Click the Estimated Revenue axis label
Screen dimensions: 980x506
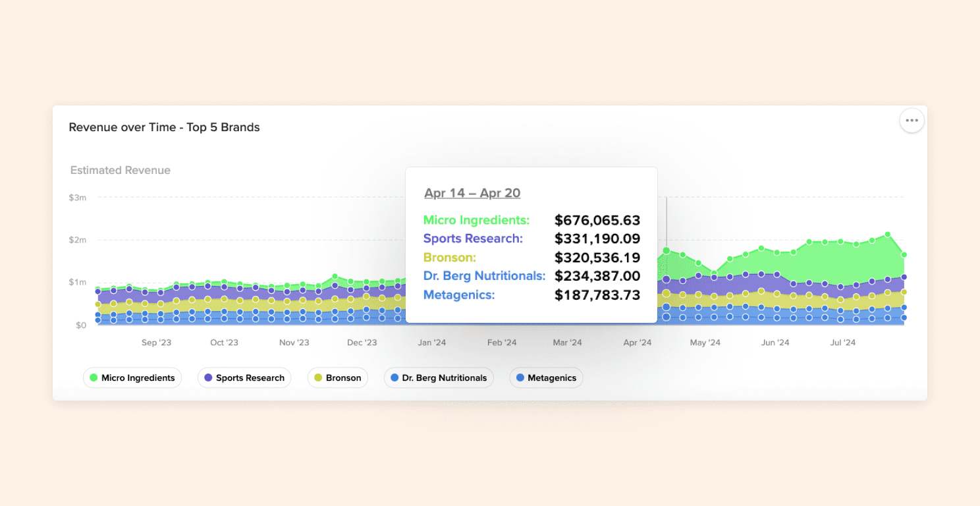click(121, 170)
